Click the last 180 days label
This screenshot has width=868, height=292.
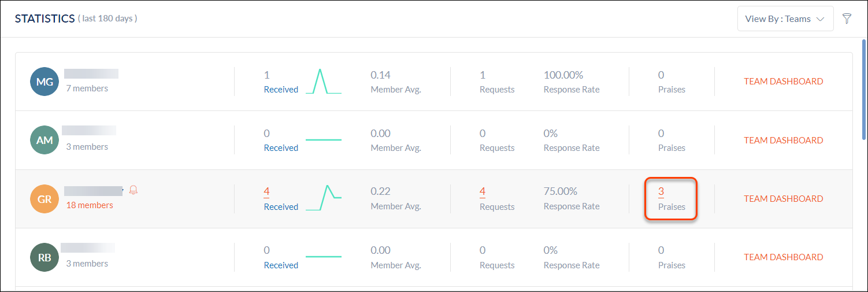tap(107, 19)
